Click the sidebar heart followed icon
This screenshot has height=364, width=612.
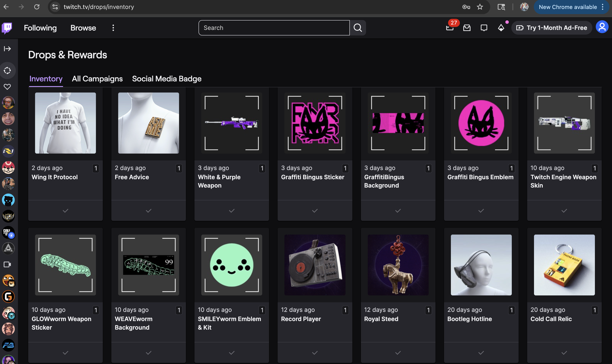pos(7,87)
